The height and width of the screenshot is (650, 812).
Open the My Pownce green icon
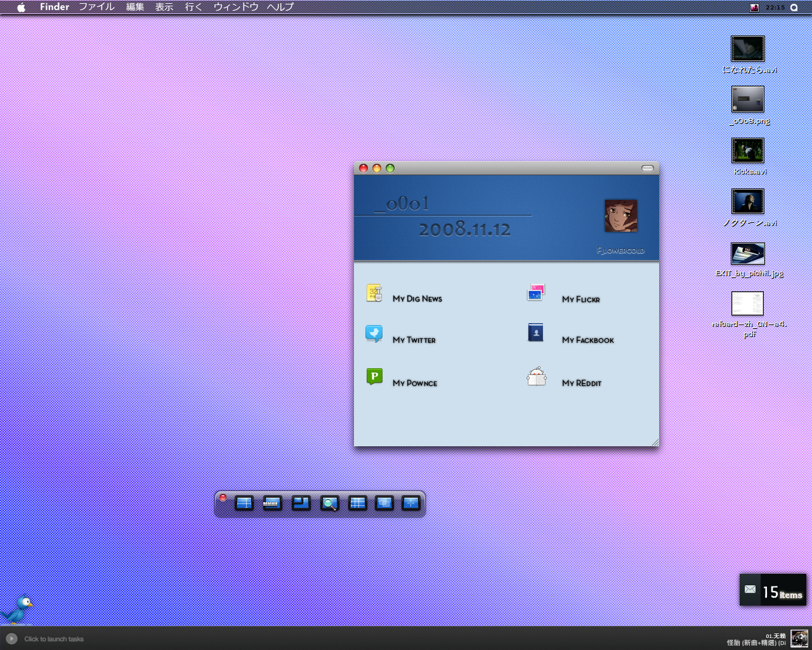pyautogui.click(x=374, y=376)
